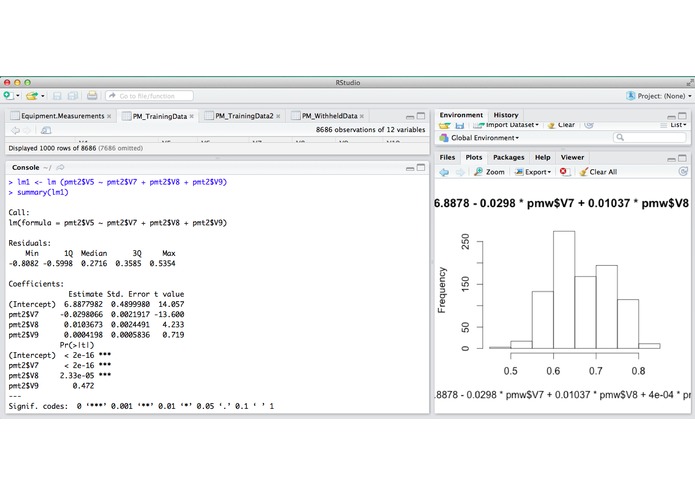This screenshot has width=695, height=494.
Task: Click the '8686 observations of 12 variables' text
Action: point(371,130)
